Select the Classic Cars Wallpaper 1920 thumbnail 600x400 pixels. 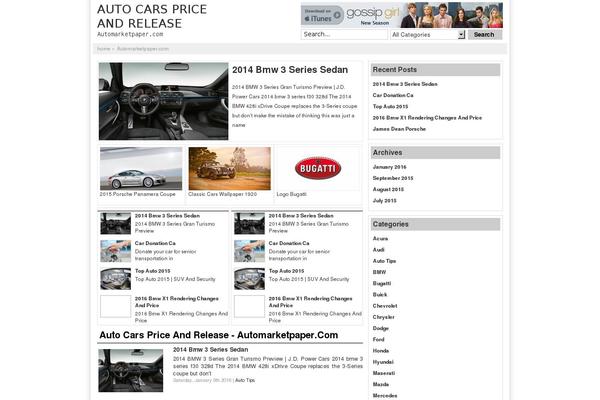230,168
